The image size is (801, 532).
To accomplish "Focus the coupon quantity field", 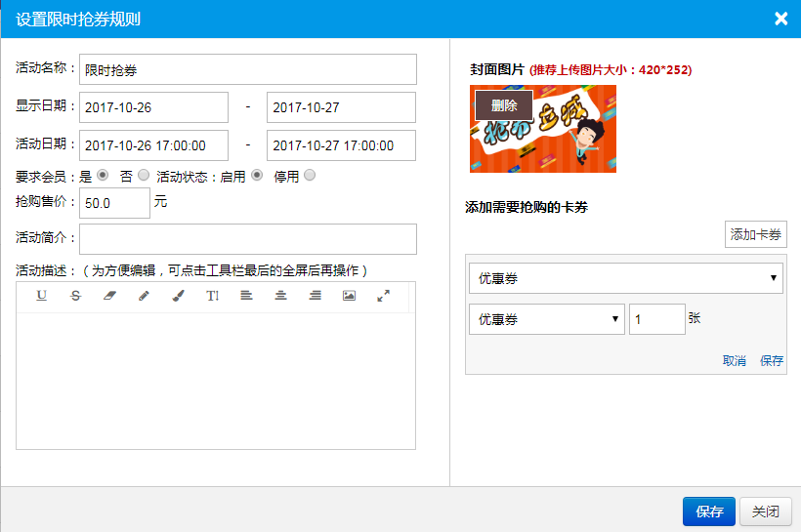I will coord(657,319).
